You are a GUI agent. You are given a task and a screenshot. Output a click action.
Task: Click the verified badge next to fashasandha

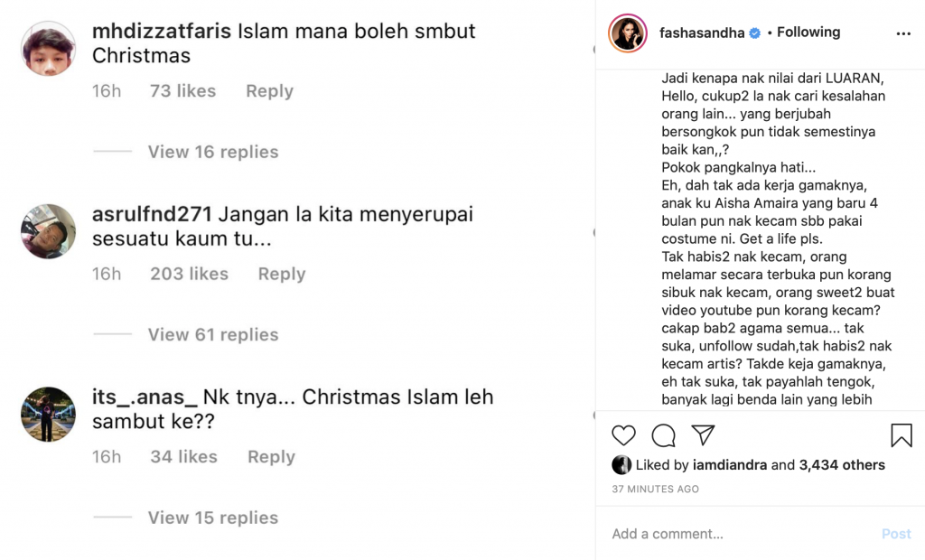pos(755,33)
